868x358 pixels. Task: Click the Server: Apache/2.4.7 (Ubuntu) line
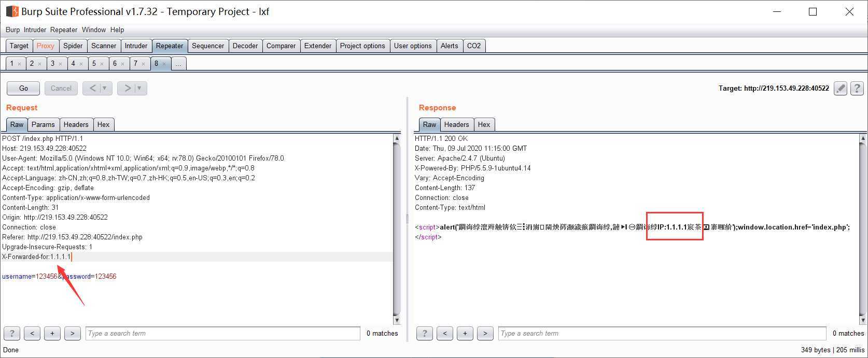tap(460, 158)
